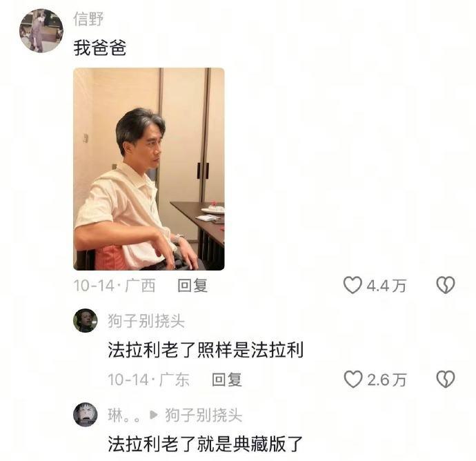The width and height of the screenshot is (476, 461).
Task: Enlarge the photo of man in white shirt
Action: pos(149,169)
